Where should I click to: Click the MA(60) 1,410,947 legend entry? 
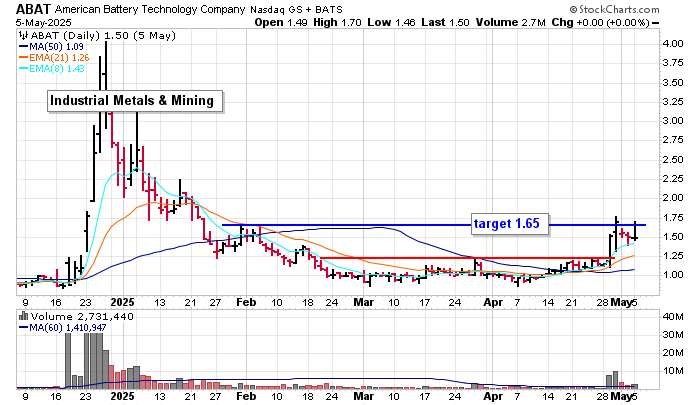(x=63, y=328)
